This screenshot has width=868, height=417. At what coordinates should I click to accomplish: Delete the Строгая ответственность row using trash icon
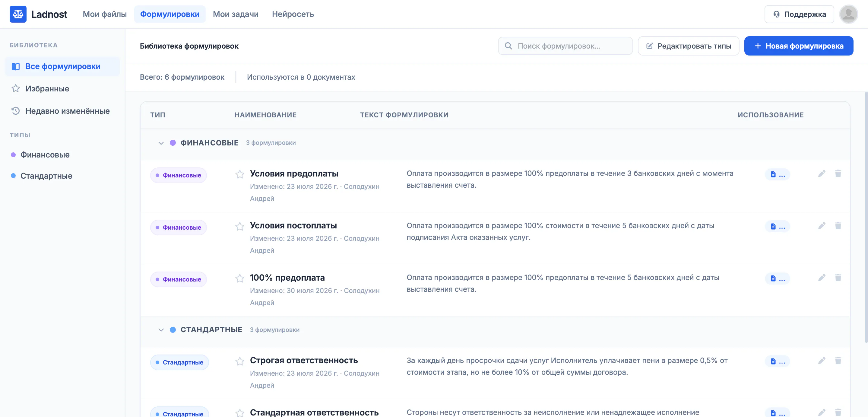[x=838, y=361]
